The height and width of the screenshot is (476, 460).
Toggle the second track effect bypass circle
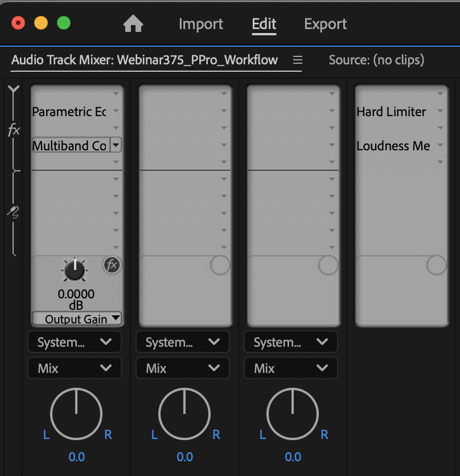pos(220,265)
